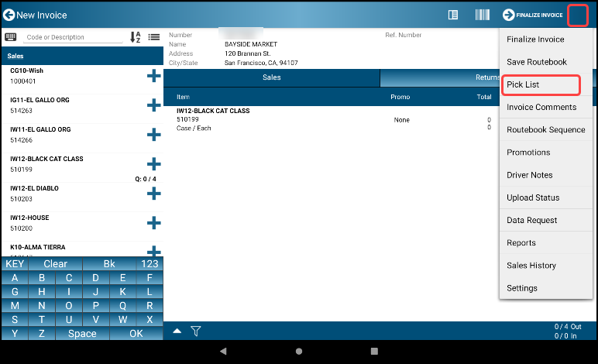
Task: Tap the Android home navigation button
Action: 299,351
